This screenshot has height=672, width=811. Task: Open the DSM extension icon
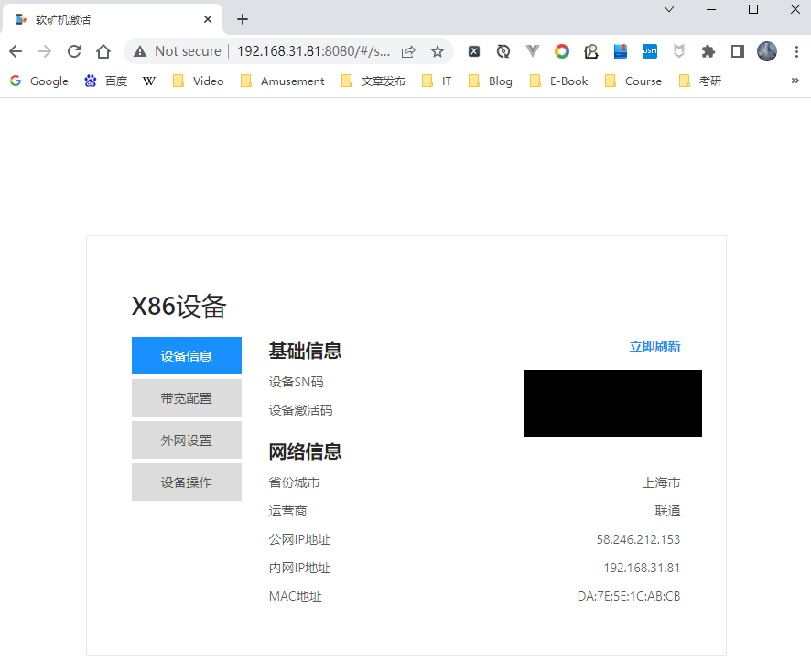point(649,51)
